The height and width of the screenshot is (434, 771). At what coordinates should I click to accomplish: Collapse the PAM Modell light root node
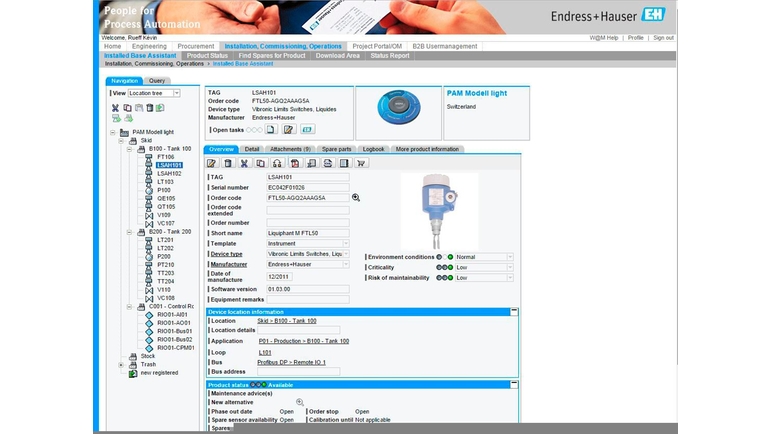pos(113,132)
